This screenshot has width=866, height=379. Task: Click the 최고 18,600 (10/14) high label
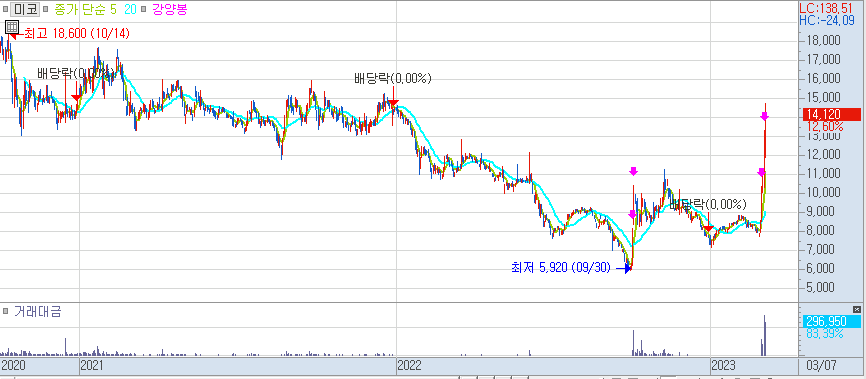[x=76, y=34]
